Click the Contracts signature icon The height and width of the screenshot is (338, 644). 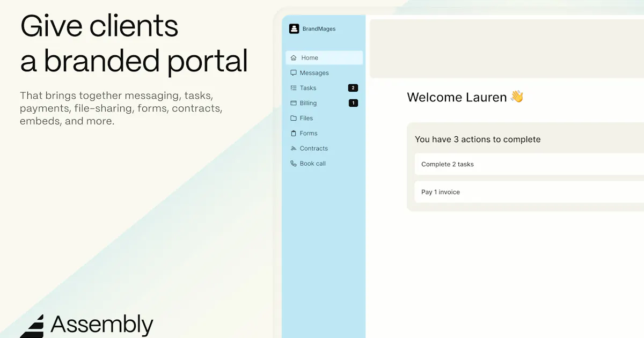(x=294, y=148)
